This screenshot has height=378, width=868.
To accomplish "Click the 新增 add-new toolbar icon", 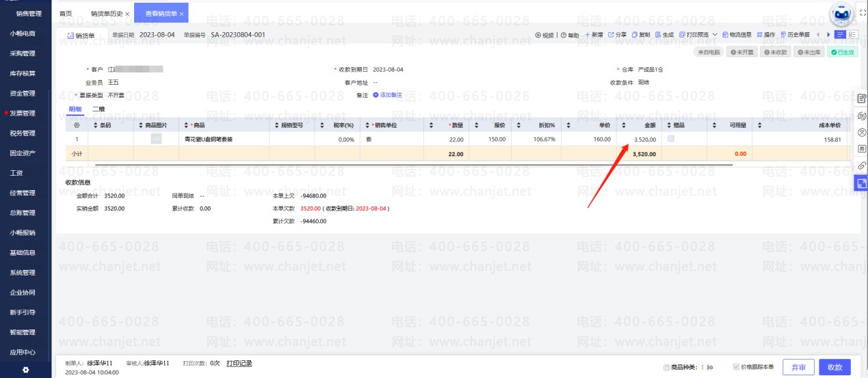I will pyautogui.click(x=588, y=35).
